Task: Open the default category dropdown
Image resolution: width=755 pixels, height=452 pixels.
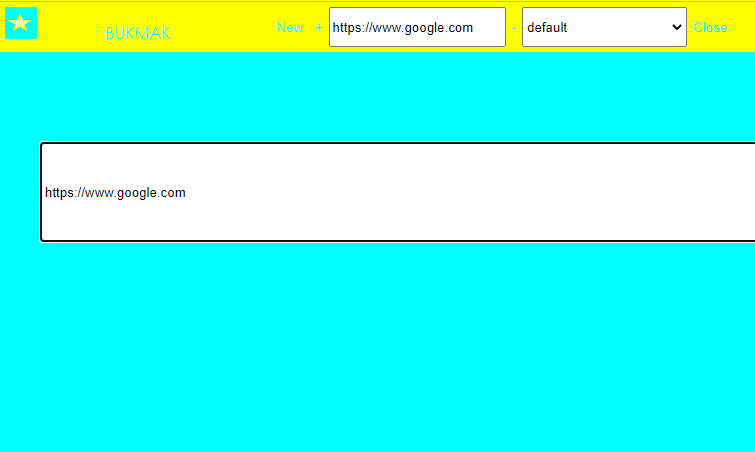Action: pyautogui.click(x=603, y=27)
